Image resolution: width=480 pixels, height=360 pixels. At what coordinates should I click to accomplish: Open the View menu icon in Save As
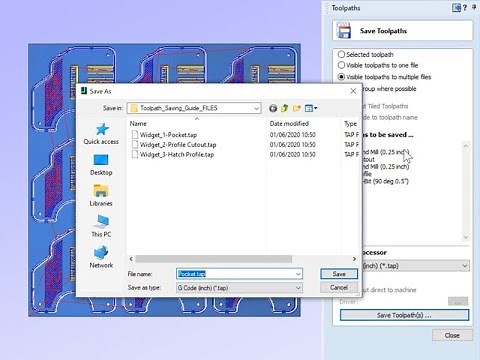pos(311,108)
